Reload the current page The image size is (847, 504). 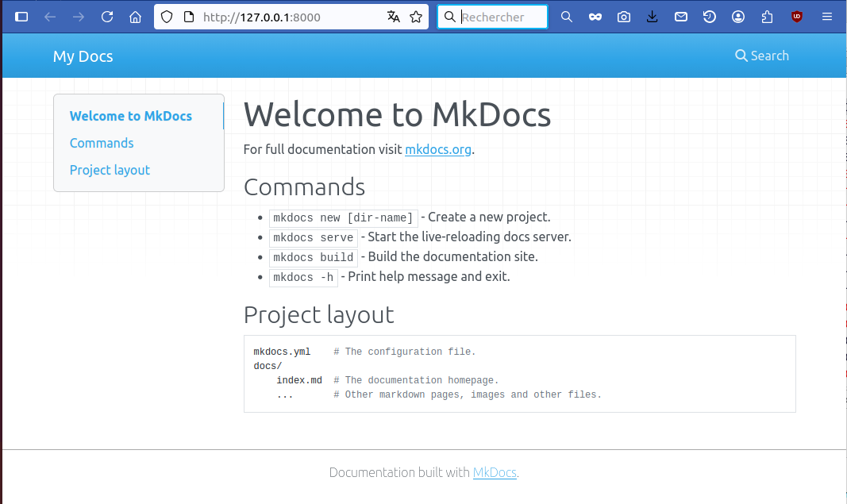click(x=107, y=17)
